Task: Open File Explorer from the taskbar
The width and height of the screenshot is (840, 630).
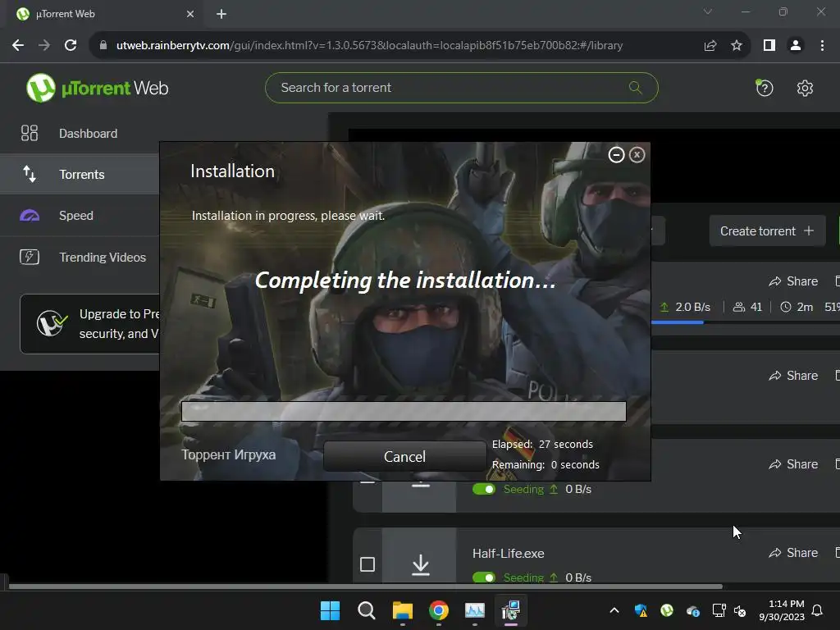Action: pyautogui.click(x=402, y=610)
